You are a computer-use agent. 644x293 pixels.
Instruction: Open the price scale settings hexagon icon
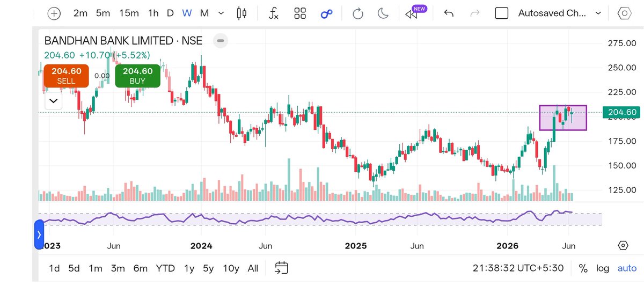coord(623,246)
